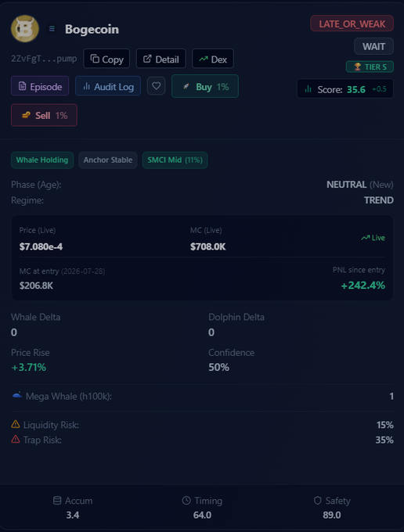Click the Accum database icon
404x532 pixels.
coord(57,501)
